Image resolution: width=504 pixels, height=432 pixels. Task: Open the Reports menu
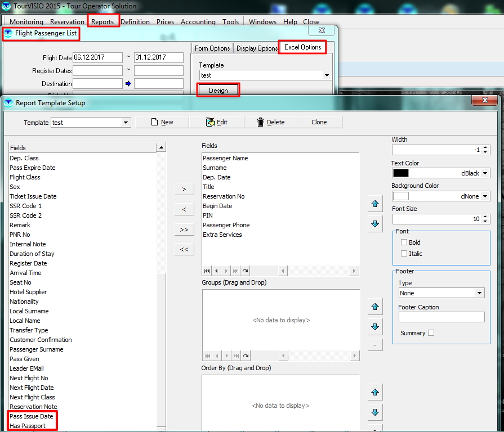click(x=102, y=22)
